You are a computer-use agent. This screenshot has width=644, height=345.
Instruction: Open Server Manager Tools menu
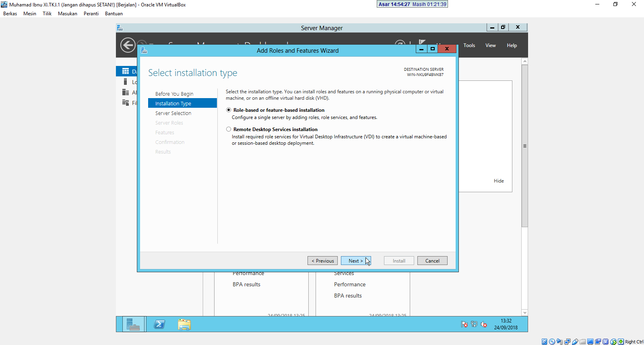(x=469, y=45)
